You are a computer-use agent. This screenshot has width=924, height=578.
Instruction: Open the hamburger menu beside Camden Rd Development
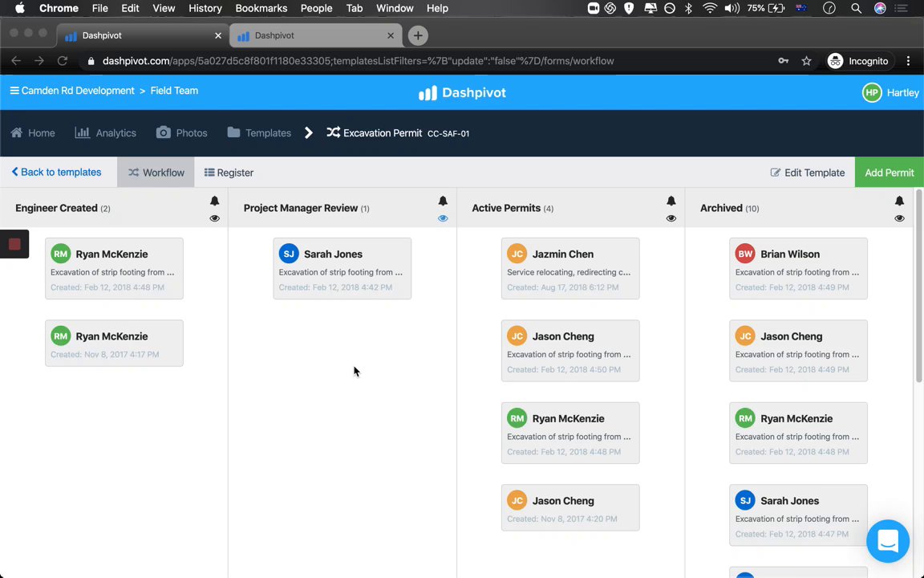14,91
